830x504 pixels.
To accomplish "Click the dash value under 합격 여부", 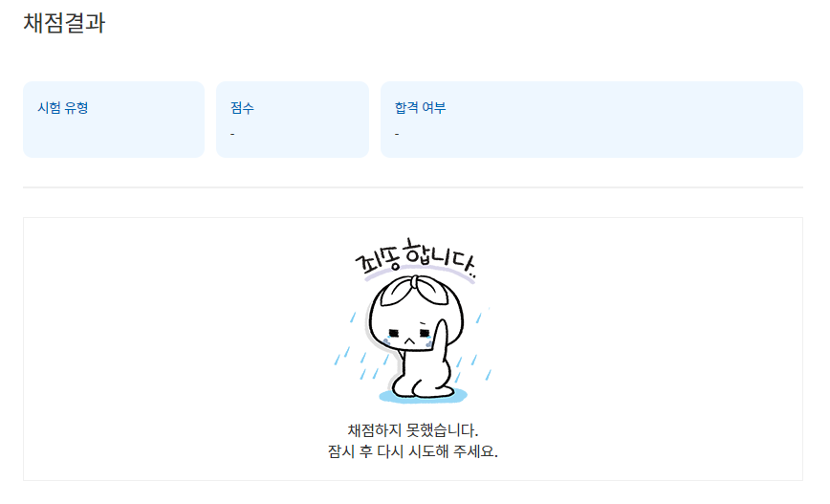I will pyautogui.click(x=397, y=134).
